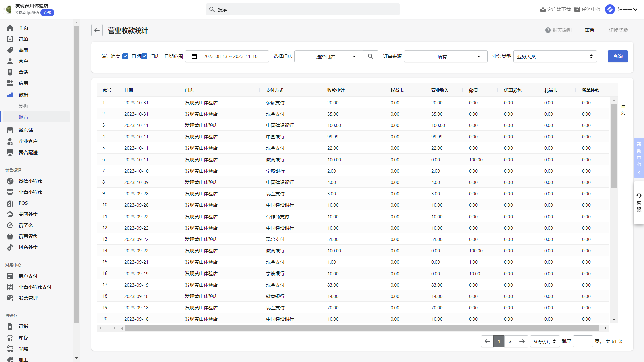Focus the top 搜索 search field
Viewport: 644px width, 362px height.
click(x=303, y=9)
